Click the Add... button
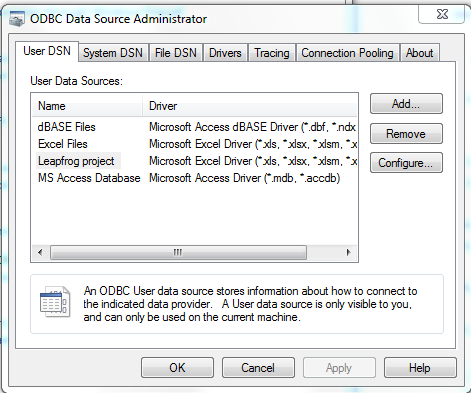The width and height of the screenshot is (471, 393). click(406, 104)
